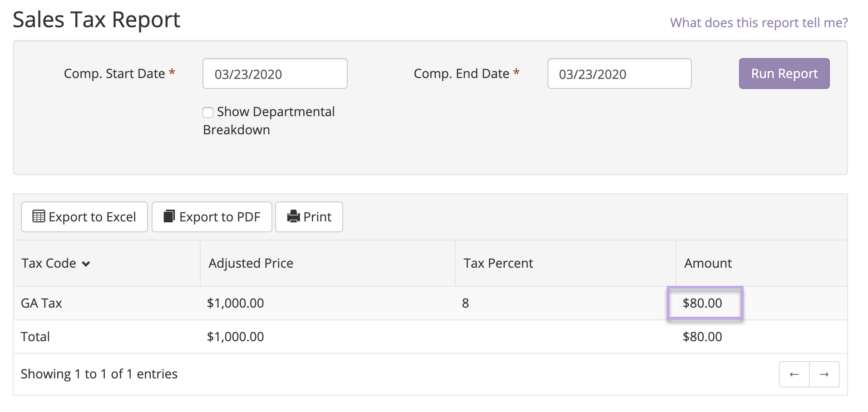Select the GA Tax row label
The width and height of the screenshot is (868, 412).
(41, 303)
